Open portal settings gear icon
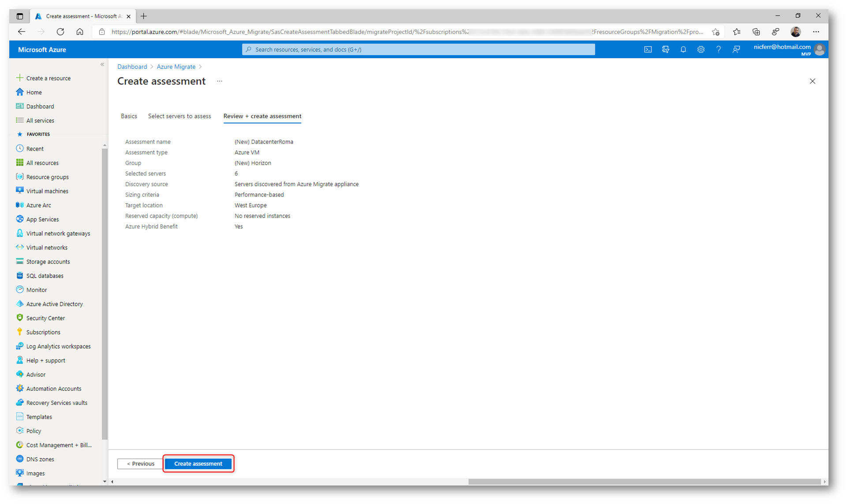847x504 pixels. [701, 49]
